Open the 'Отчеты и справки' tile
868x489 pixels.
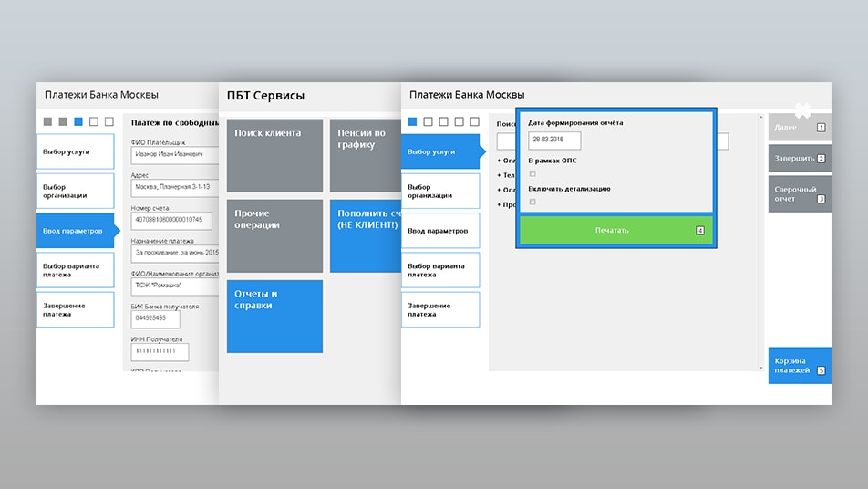274,317
